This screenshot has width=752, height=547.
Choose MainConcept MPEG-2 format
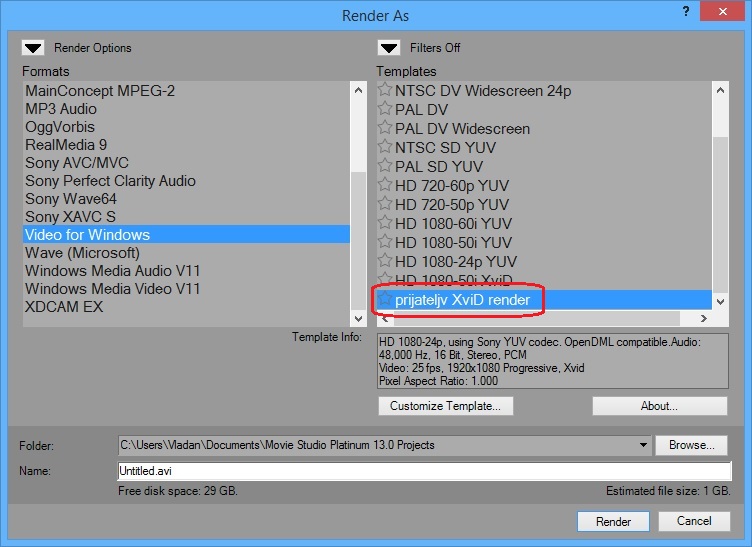100,91
